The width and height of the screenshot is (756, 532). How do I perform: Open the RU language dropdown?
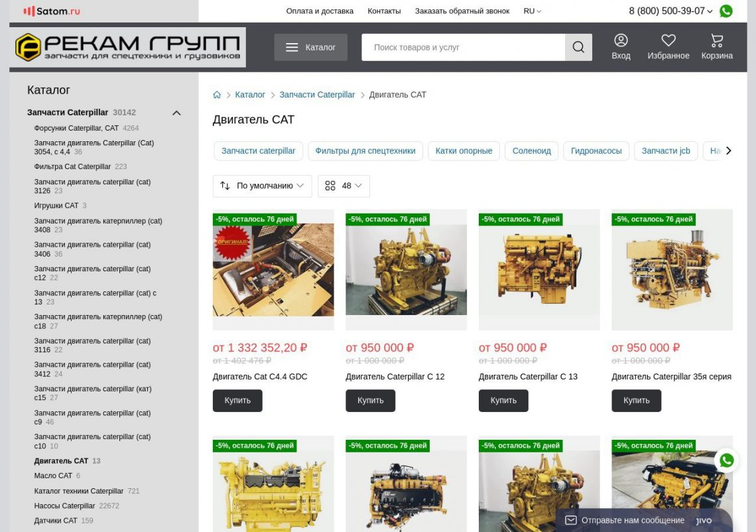click(x=532, y=11)
